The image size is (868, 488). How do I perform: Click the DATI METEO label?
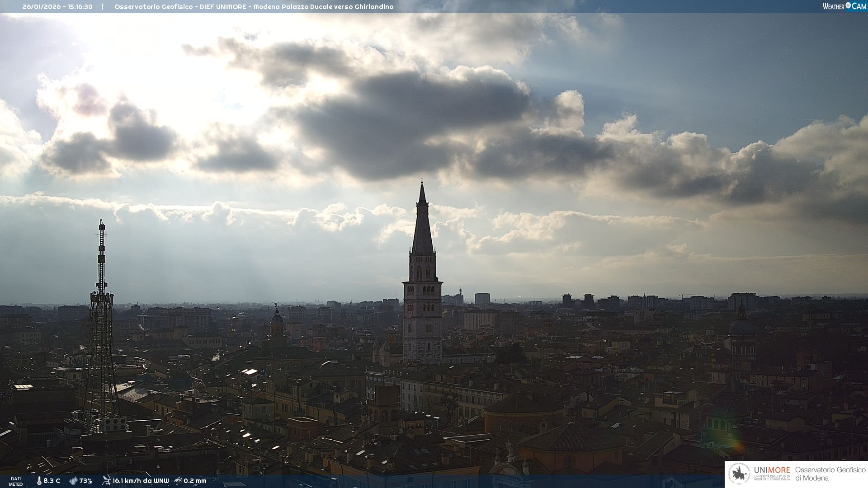pos(16,481)
